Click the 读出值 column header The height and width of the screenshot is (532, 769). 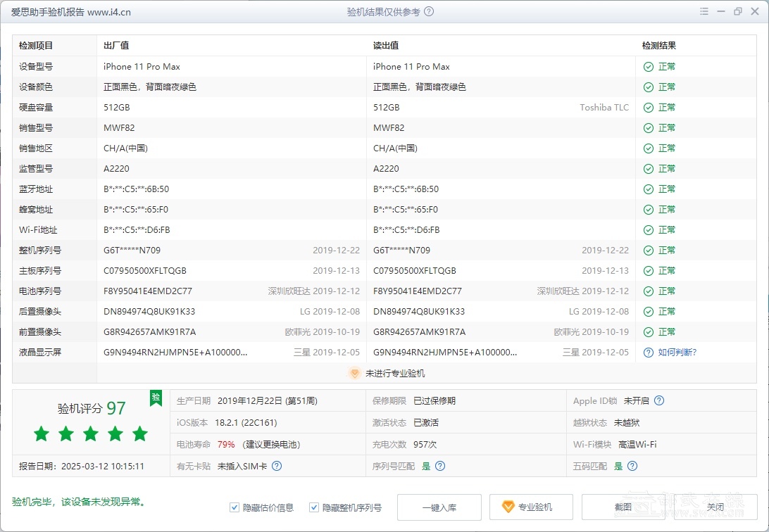point(386,46)
